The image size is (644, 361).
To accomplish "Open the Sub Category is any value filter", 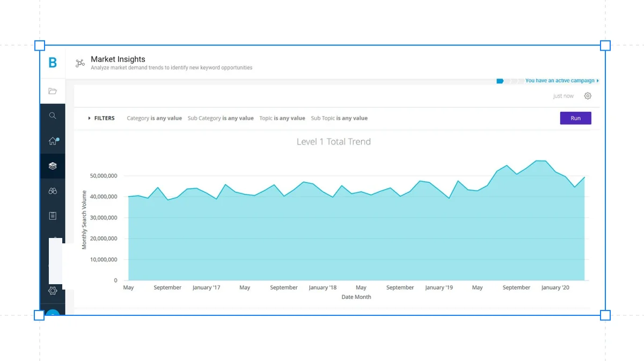I will [x=220, y=118].
